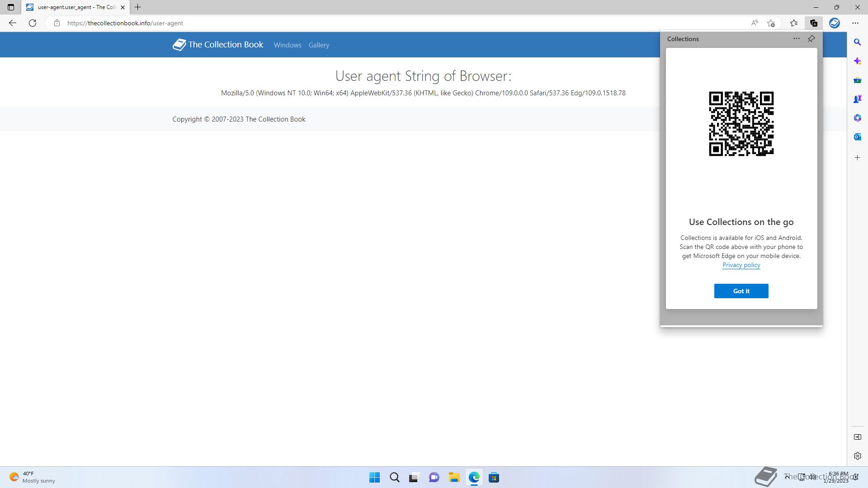
Task: Open the Privacy policy link
Action: pyautogui.click(x=741, y=265)
